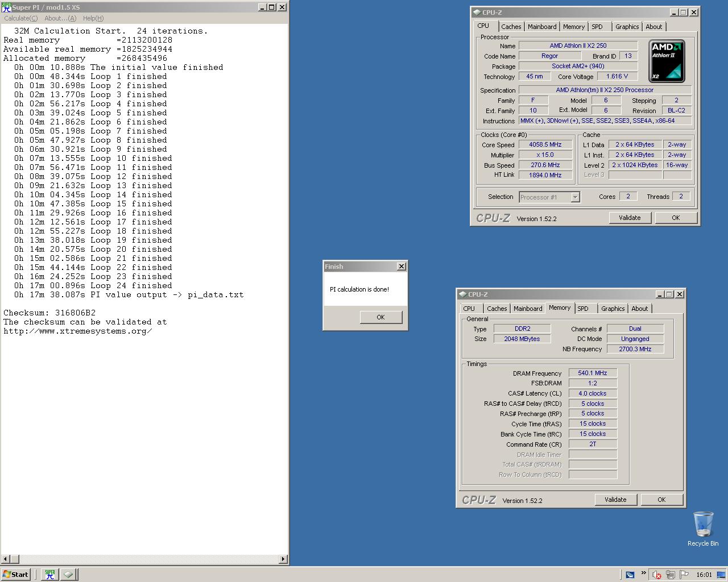Click the scroll-right arrow in Super PI
Image resolution: width=728 pixels, height=582 pixels.
pyautogui.click(x=283, y=559)
